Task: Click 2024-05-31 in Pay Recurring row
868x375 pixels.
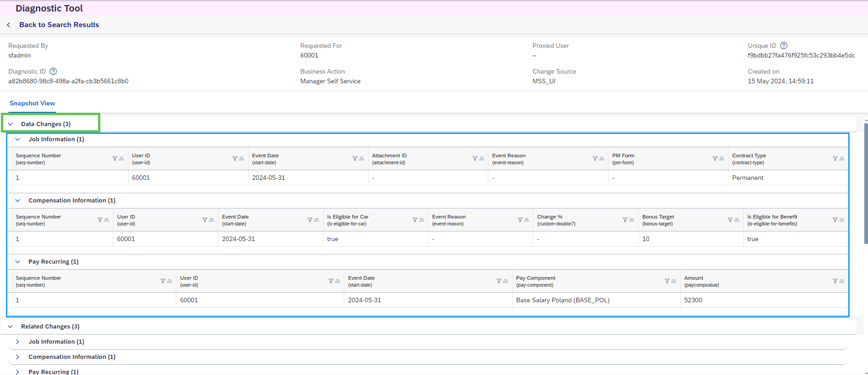Action: (365, 300)
